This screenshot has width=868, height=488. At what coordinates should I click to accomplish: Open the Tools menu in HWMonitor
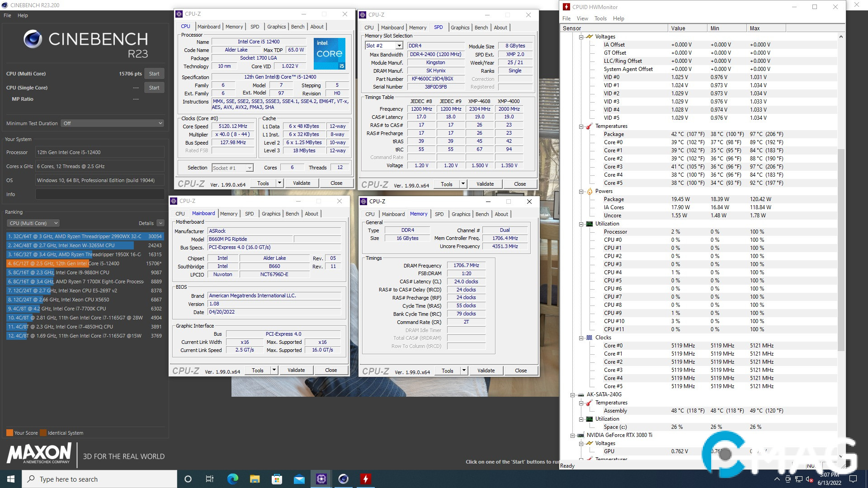[600, 19]
